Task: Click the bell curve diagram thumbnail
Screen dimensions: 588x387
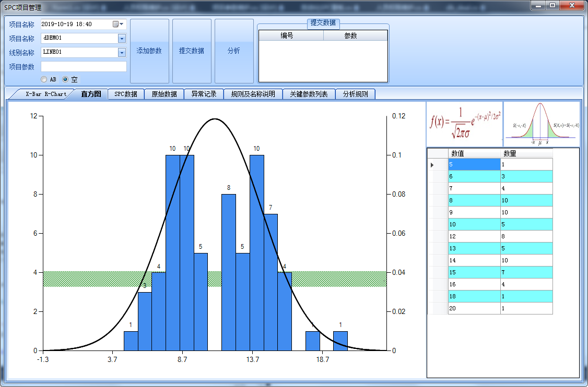Action: [542, 124]
